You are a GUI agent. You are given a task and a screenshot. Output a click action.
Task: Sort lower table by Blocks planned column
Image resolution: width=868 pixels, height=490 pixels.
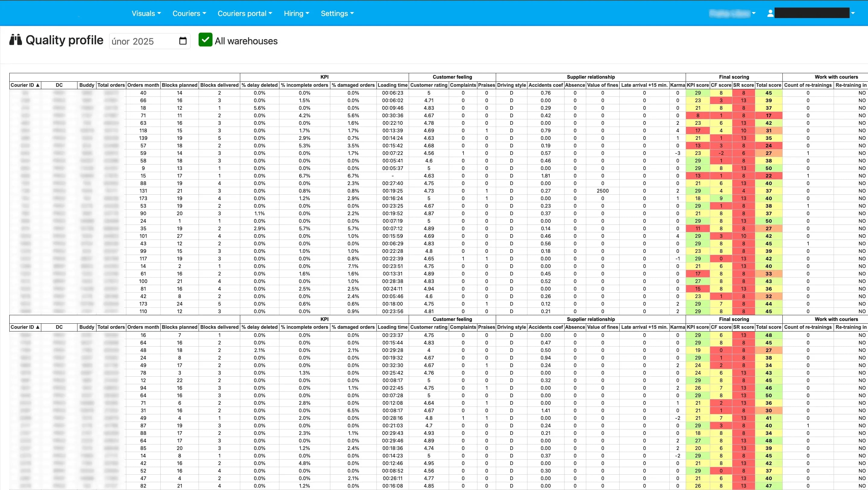point(179,327)
